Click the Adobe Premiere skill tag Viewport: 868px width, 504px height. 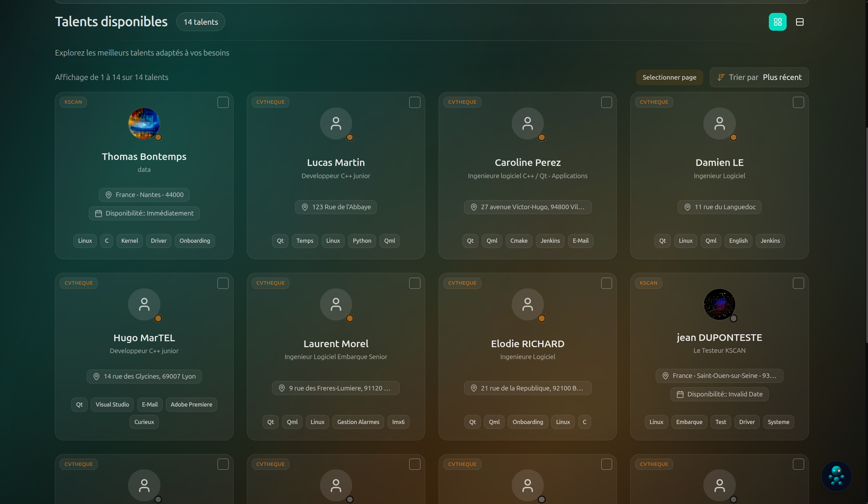pos(191,404)
